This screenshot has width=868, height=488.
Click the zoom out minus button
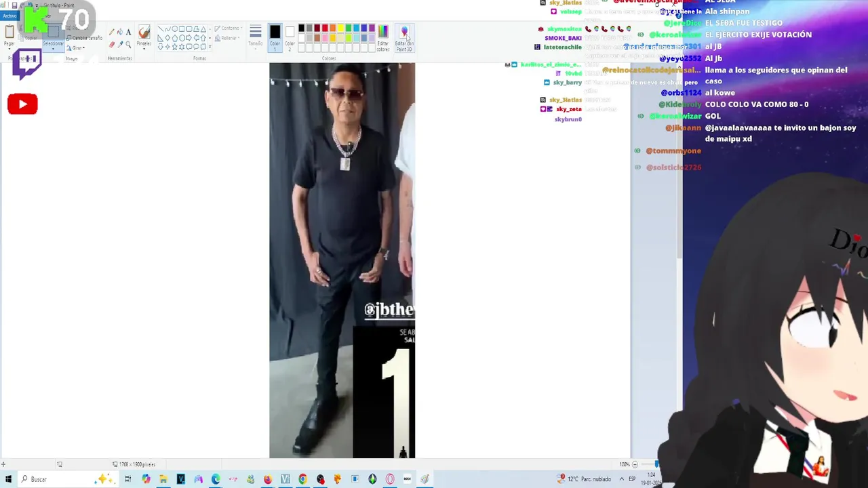(635, 464)
